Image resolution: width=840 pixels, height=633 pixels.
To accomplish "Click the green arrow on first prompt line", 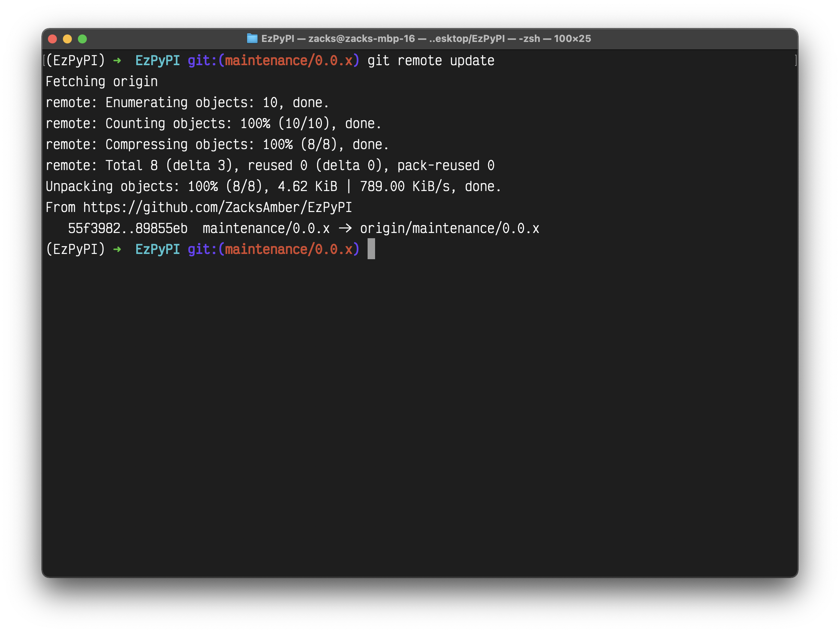I will click(117, 61).
